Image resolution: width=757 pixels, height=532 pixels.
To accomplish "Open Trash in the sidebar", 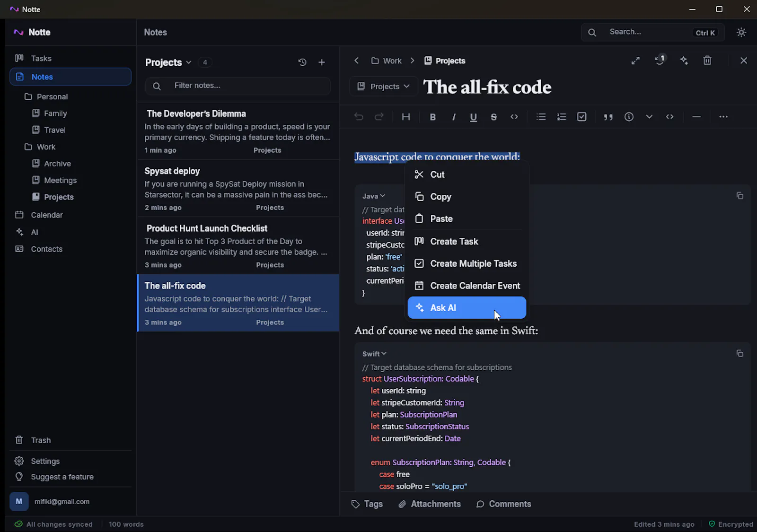I will point(70,440).
